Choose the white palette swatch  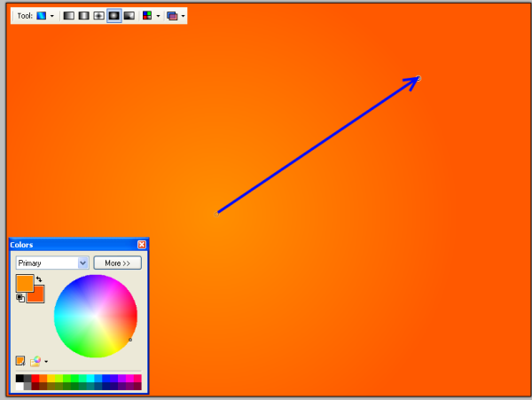[20, 386]
